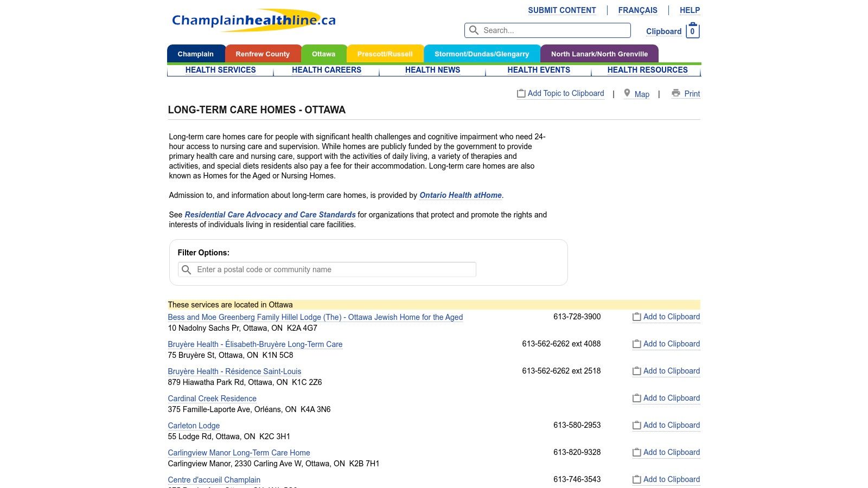The image size is (868, 488).
Task: Click the Submit Content link
Action: tap(562, 10)
